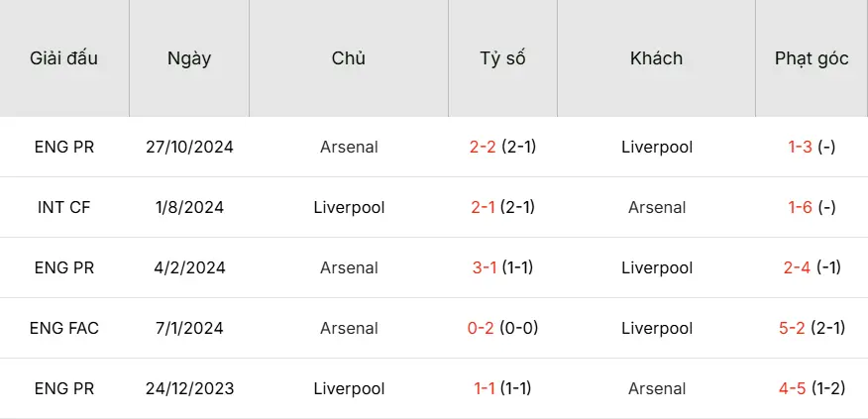This screenshot has width=868, height=419.
Task: Click the Chủ column header
Action: coord(349,58)
